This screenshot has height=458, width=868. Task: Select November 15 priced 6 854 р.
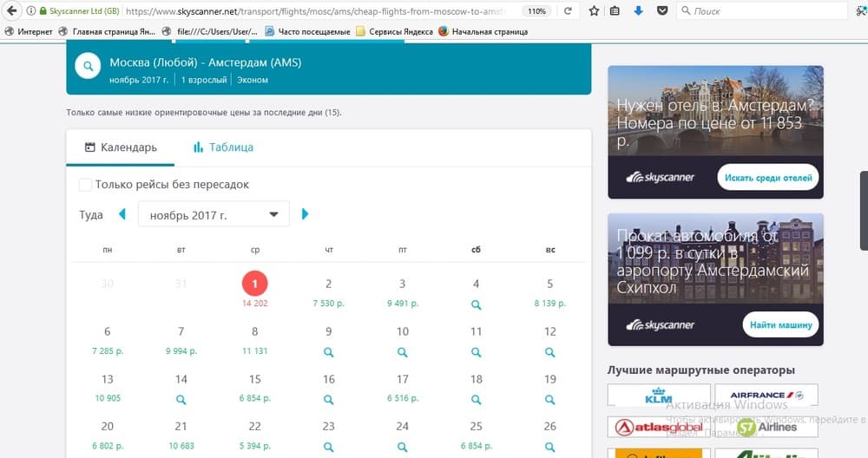(254, 388)
